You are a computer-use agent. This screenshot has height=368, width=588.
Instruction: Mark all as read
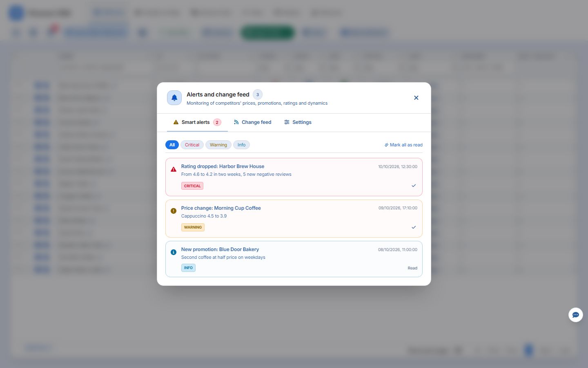pos(403,145)
